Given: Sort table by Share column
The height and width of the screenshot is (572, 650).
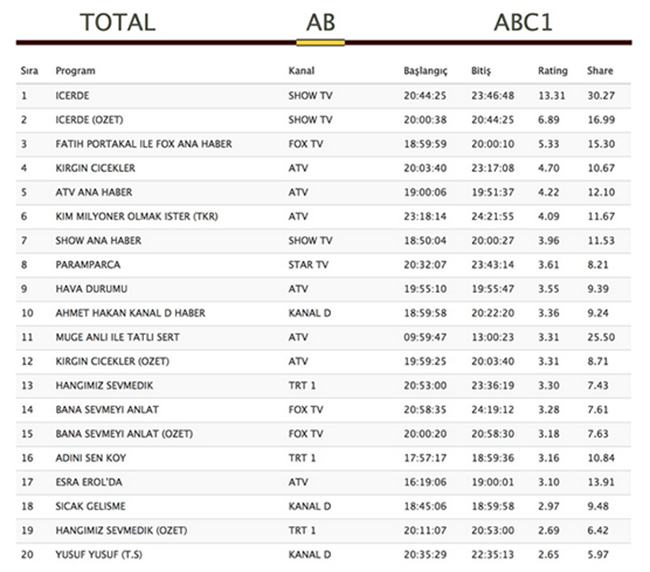Looking at the screenshot, I should (600, 71).
